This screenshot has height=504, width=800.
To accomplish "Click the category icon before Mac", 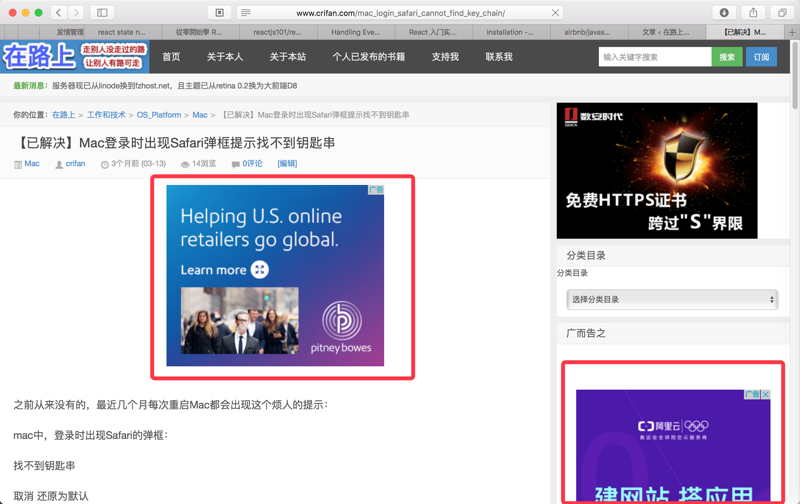I will tap(18, 164).
